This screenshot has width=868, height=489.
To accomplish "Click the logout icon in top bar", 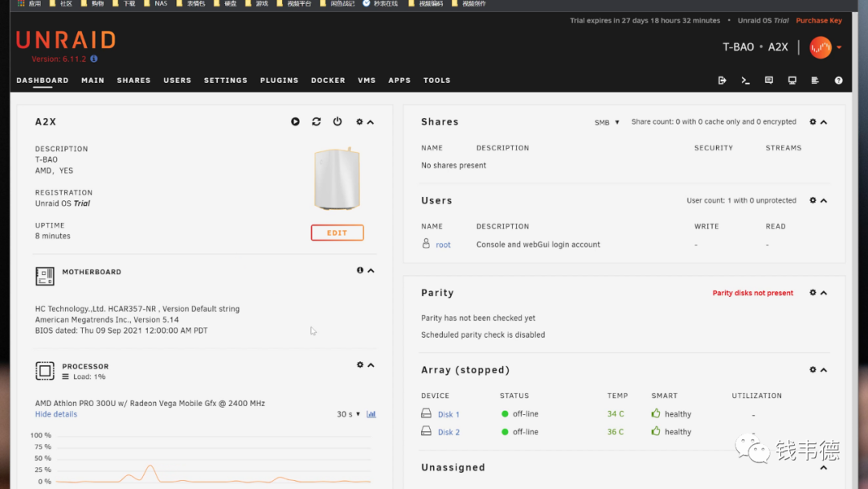I will (722, 80).
